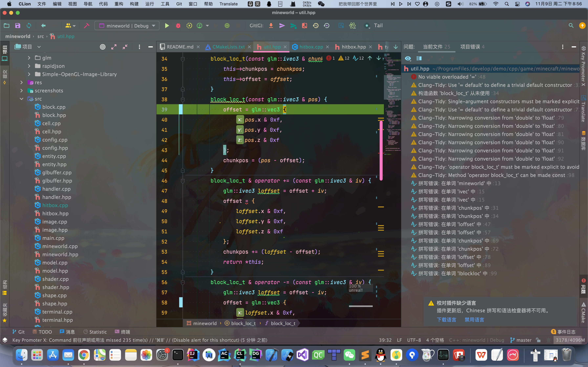Toggle fold marker at line 46
588x367 pixels.
183,181
